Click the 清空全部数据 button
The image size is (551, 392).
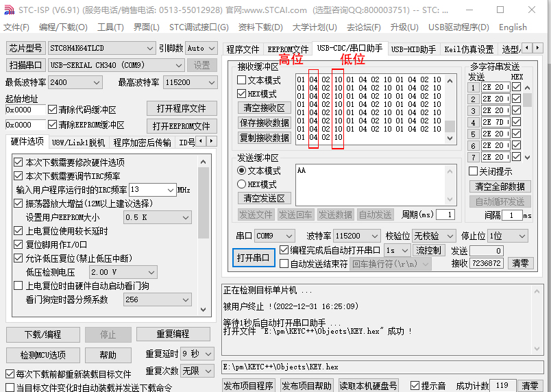500,186
